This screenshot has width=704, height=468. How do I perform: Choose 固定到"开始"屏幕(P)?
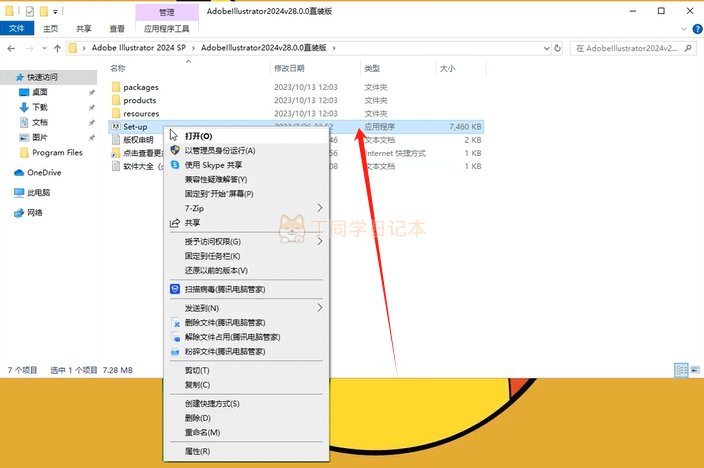click(246, 194)
